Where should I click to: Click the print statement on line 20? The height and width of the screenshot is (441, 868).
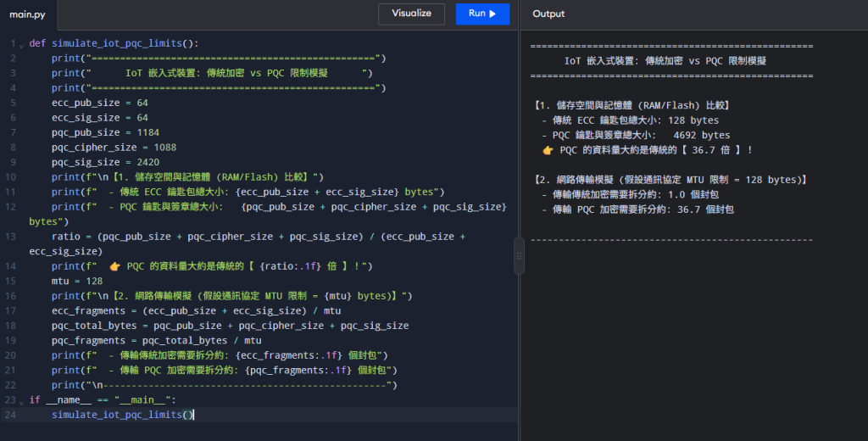pos(220,355)
